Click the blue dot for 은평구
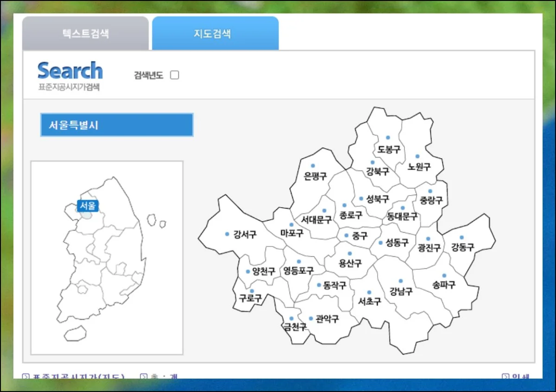This screenshot has width=556, height=392. pos(313,165)
